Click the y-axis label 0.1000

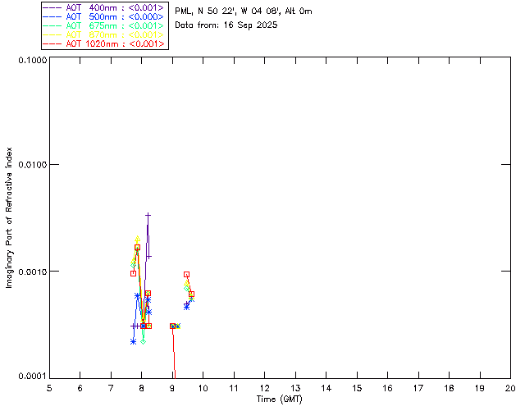pyautogui.click(x=32, y=60)
